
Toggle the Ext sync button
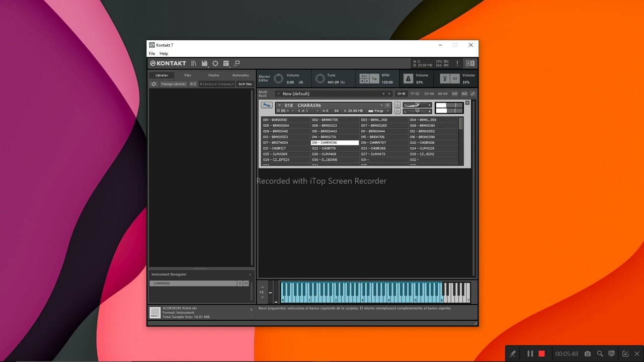coord(364,76)
